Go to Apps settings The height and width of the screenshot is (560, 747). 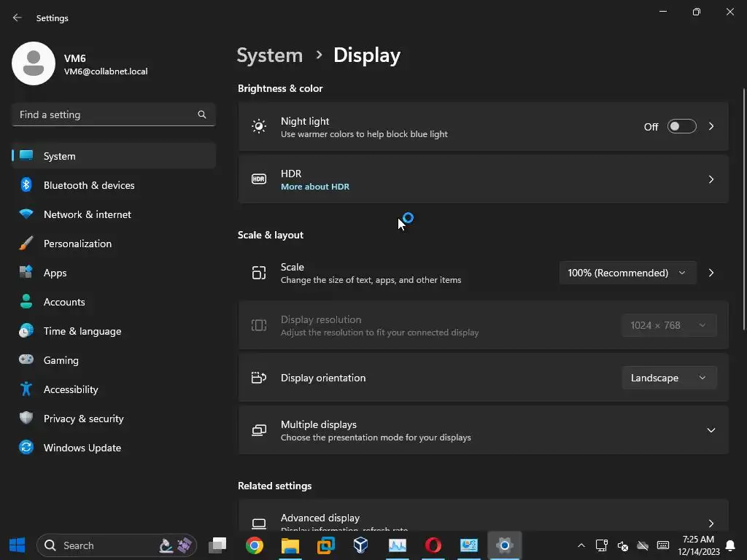point(114,273)
